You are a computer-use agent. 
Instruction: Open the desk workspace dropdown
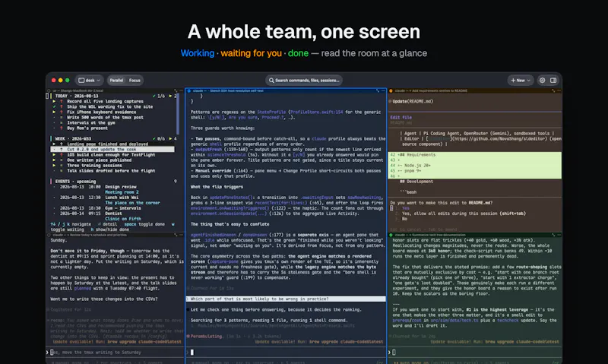[89, 81]
